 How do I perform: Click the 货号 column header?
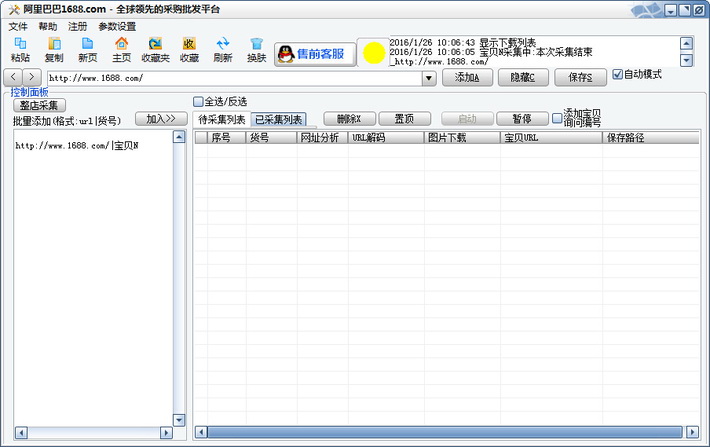pyautogui.click(x=271, y=138)
